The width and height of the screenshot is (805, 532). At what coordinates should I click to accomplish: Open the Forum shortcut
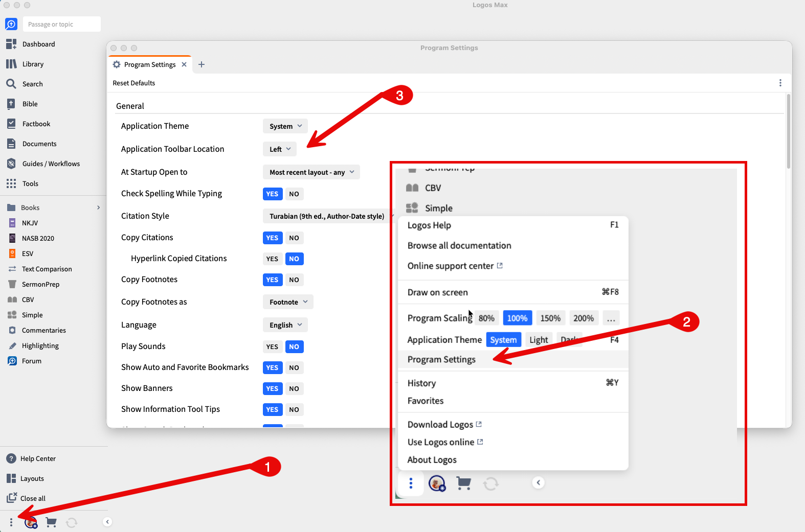click(31, 361)
